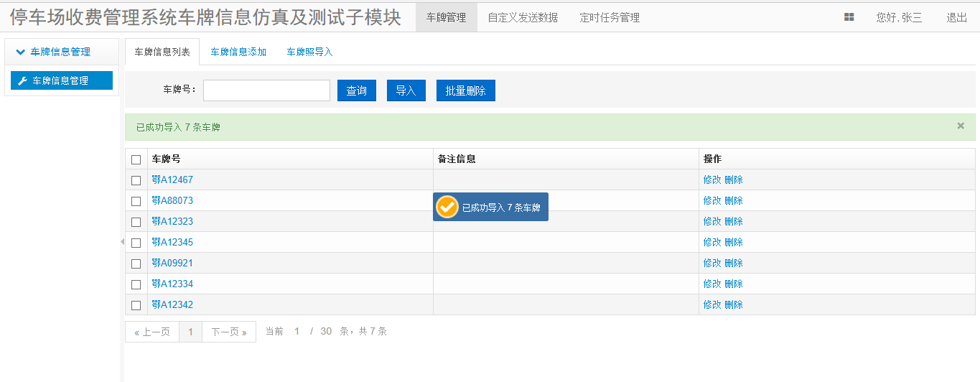Screen dimensions: 980x382
Task: Click 删除 for plate 鄂A12467
Action: tap(734, 180)
